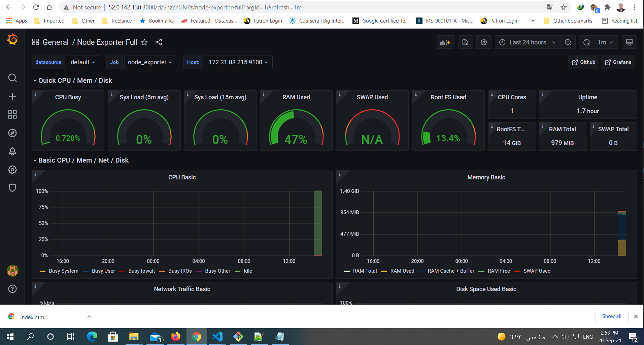Open the node_exporter Job dropdown

[x=150, y=62]
